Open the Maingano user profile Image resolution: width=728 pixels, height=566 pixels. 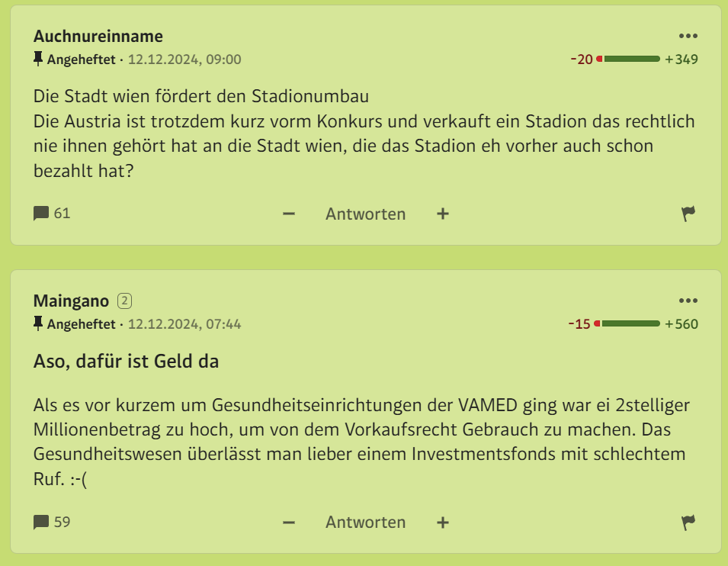[71, 301]
